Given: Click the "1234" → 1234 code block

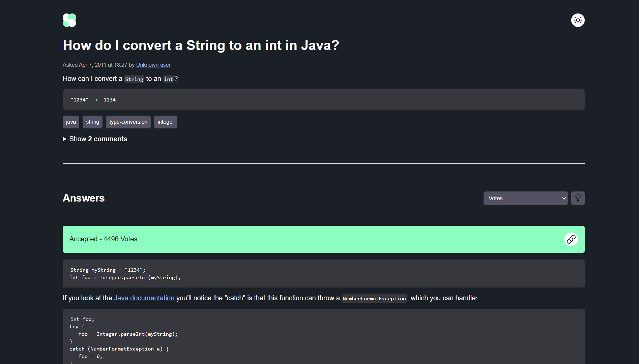Looking at the screenshot, I should (x=323, y=100).
